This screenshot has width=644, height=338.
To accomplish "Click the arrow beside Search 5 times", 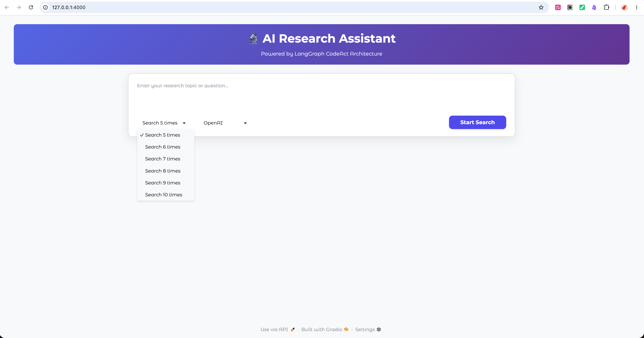I will (x=184, y=123).
